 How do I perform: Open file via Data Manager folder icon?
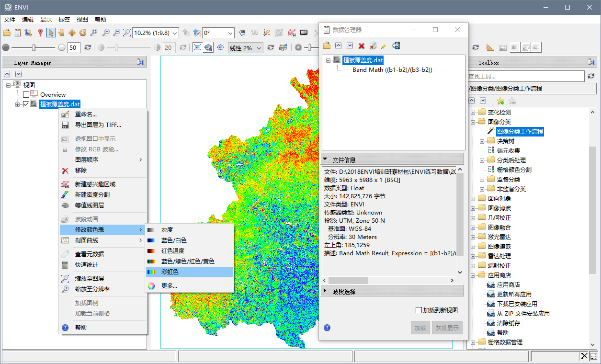tap(327, 45)
